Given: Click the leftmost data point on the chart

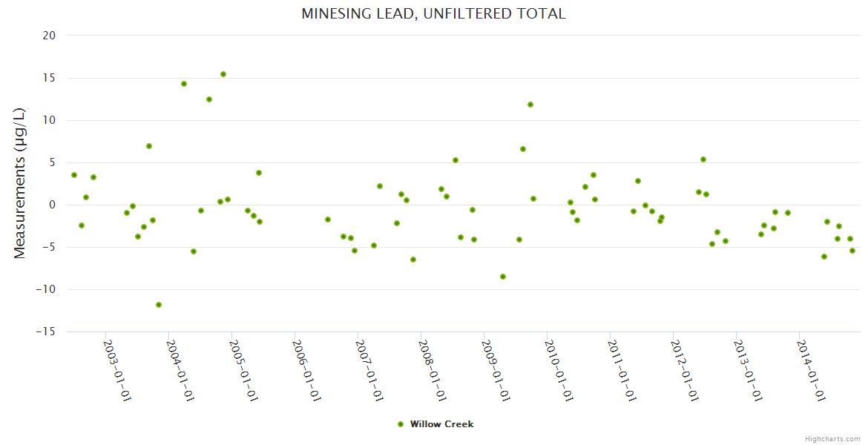Looking at the screenshot, I should pos(74,175).
